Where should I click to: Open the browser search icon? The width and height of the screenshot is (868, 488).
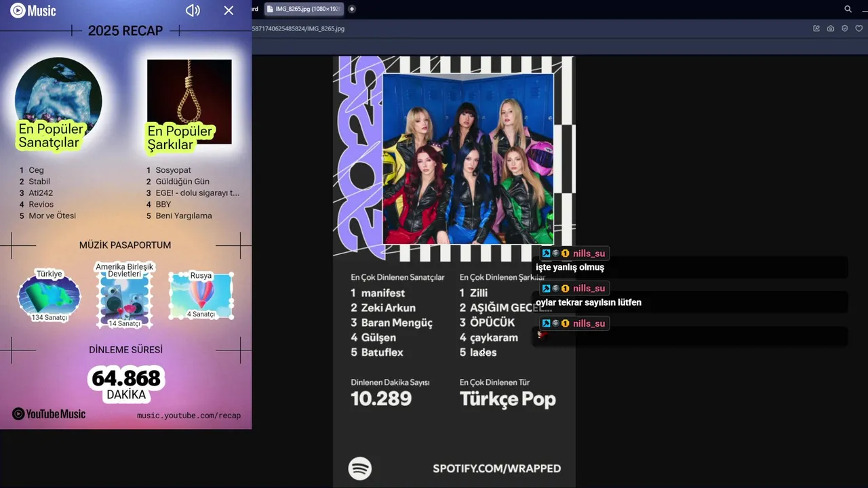click(x=848, y=9)
